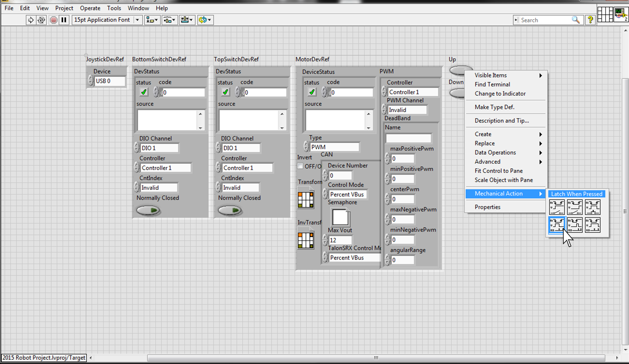Open CAN Control Mode Percent VBus selector

pyautogui.click(x=347, y=194)
